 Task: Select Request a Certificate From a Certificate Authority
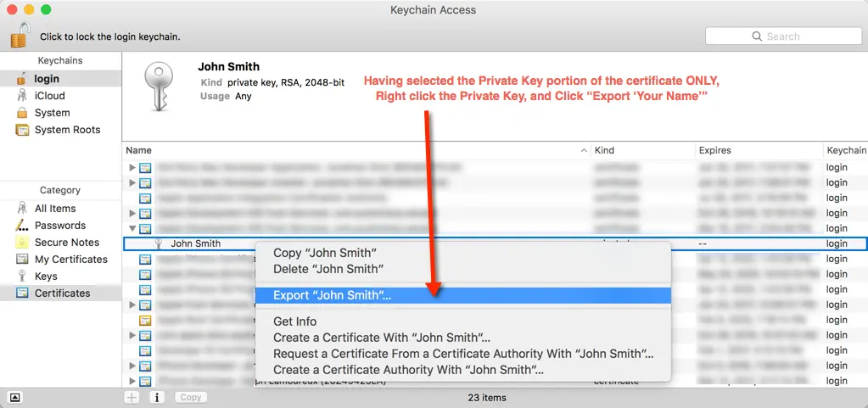coord(462,354)
